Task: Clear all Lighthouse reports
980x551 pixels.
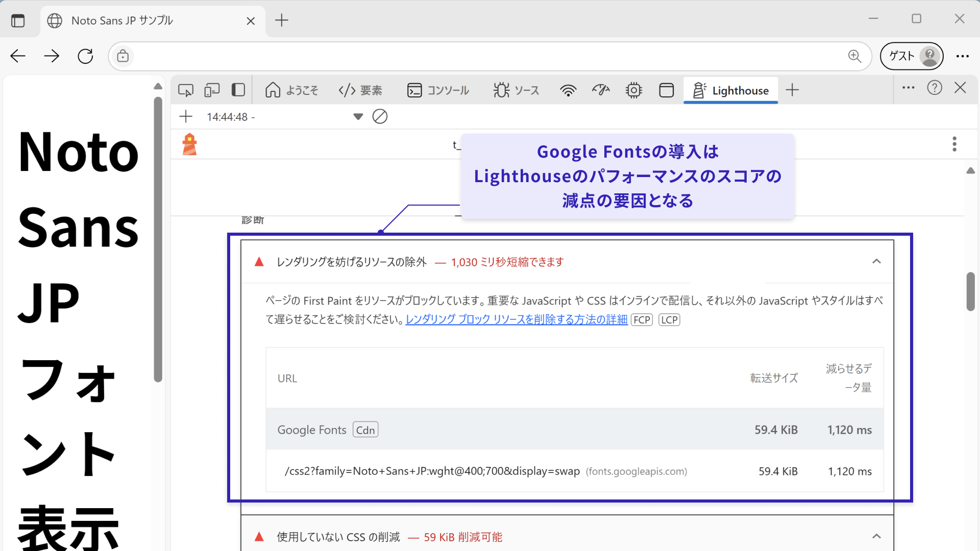Action: [x=380, y=117]
